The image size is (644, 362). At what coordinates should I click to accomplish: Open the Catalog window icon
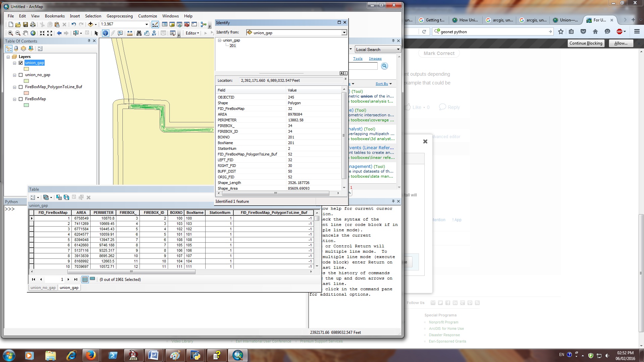[x=172, y=24]
